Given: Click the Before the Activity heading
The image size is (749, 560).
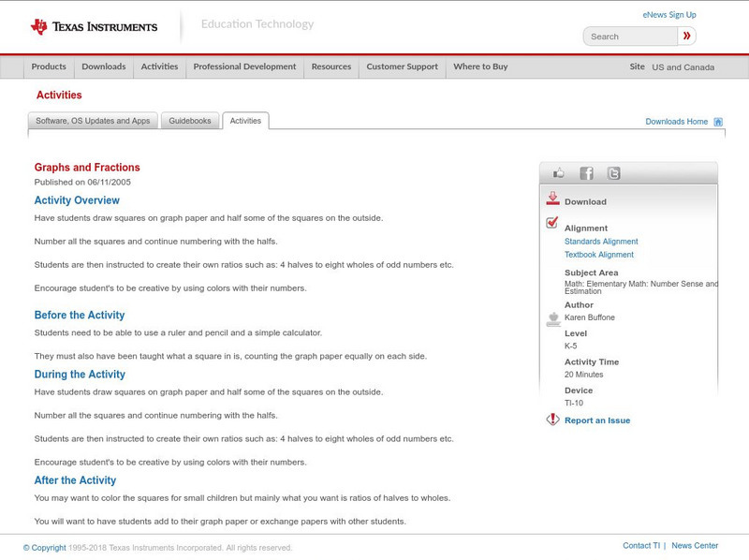Looking at the screenshot, I should [80, 315].
